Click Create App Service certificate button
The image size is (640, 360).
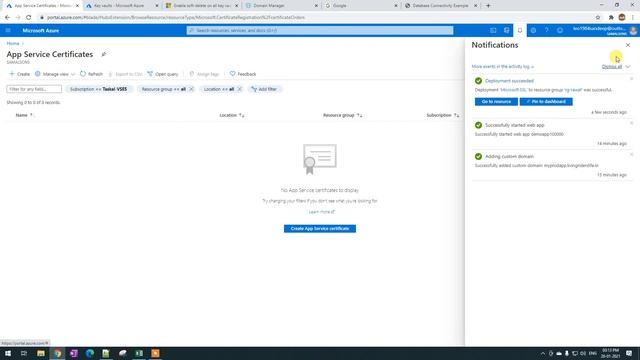(320, 229)
